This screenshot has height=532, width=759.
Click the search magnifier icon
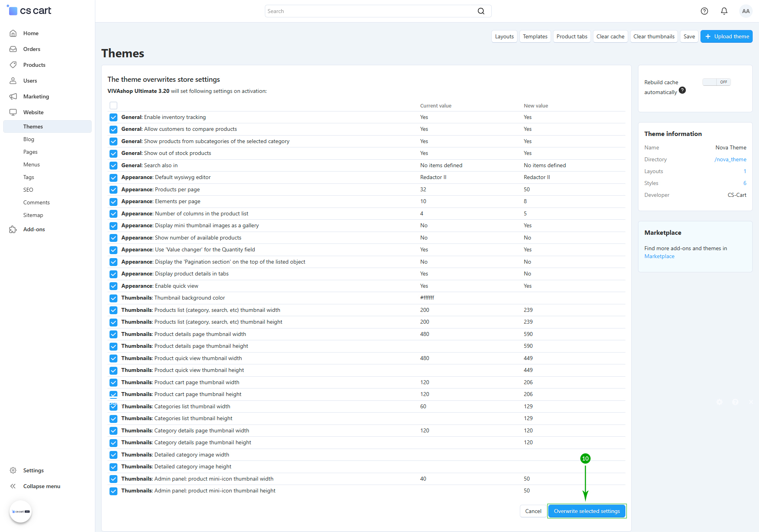pyautogui.click(x=481, y=11)
